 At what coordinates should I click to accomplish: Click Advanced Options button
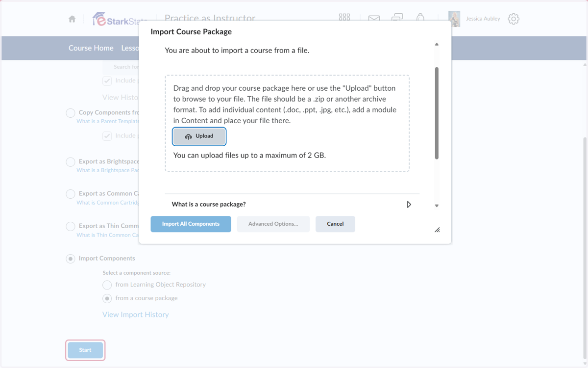273,224
